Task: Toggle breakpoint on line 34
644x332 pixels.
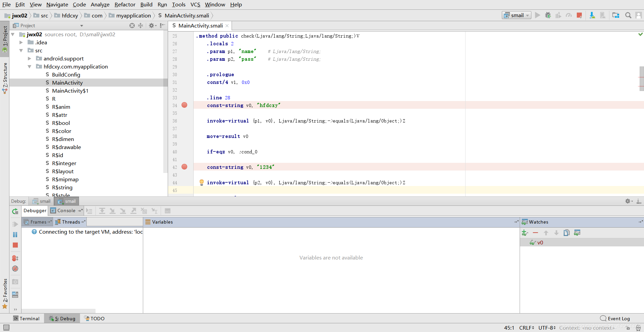Action: tap(185, 105)
